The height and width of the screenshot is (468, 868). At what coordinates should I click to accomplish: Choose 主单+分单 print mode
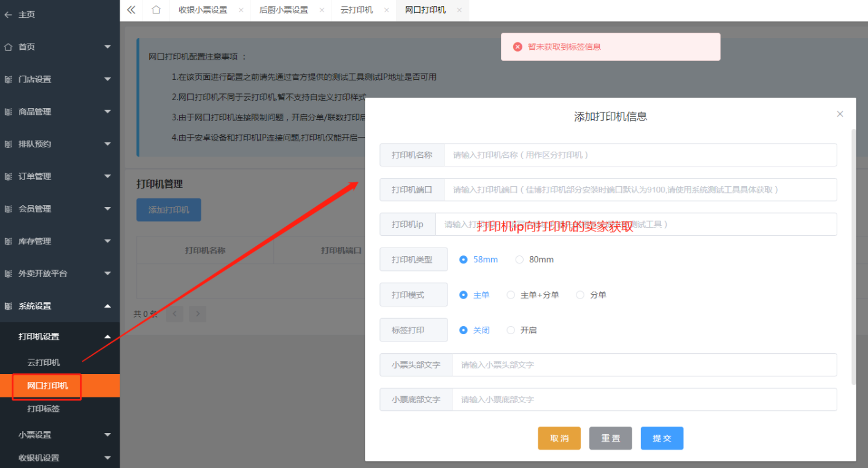[x=533, y=295]
